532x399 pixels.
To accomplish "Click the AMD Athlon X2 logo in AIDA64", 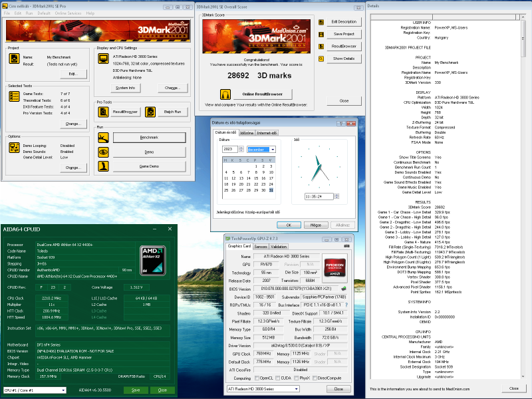I will 153,260.
